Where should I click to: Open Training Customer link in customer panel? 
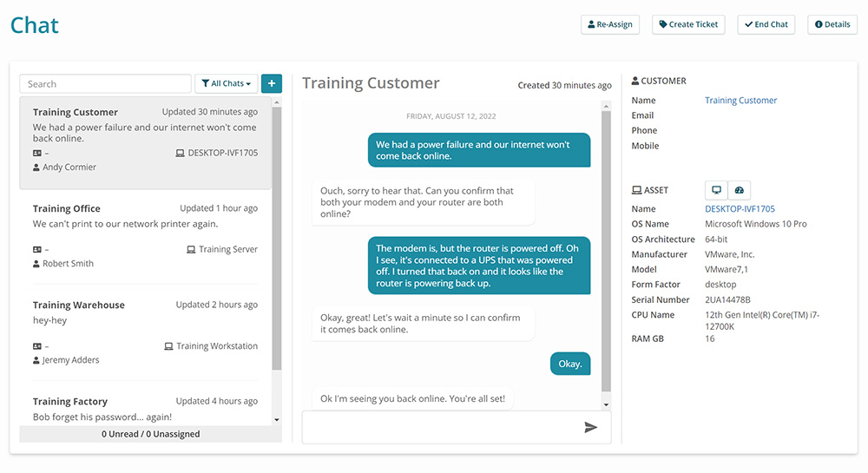point(740,100)
